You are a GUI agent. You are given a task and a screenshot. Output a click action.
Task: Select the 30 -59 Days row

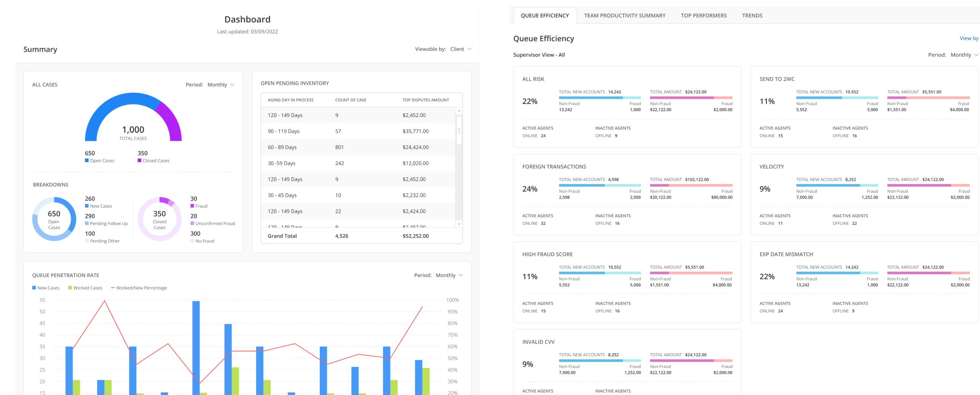point(358,163)
